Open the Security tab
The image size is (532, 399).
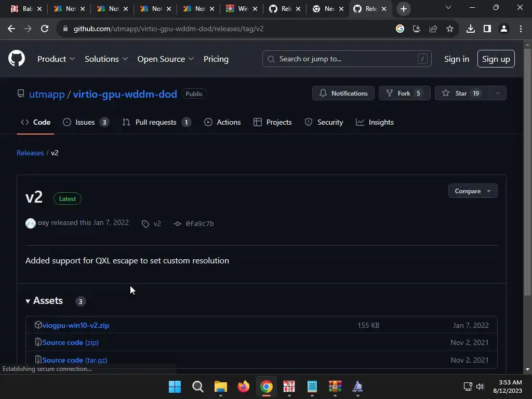point(324,122)
